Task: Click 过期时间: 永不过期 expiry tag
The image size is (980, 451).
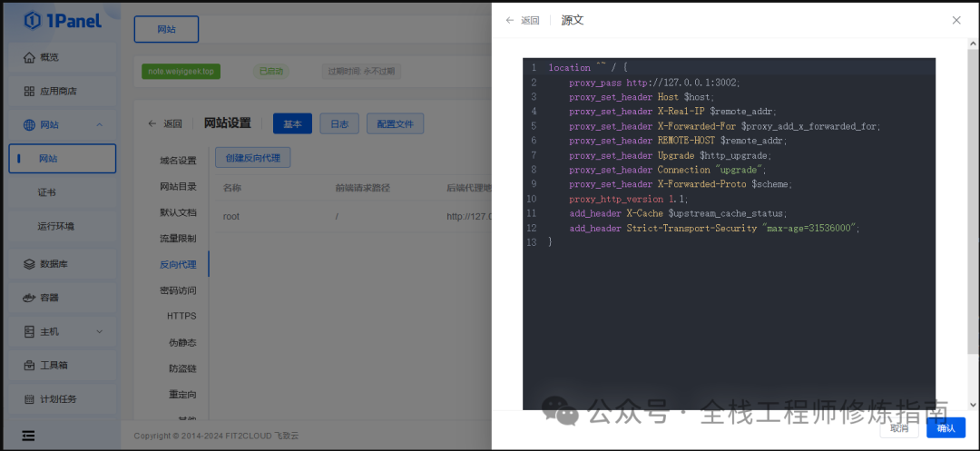Action: 361,71
